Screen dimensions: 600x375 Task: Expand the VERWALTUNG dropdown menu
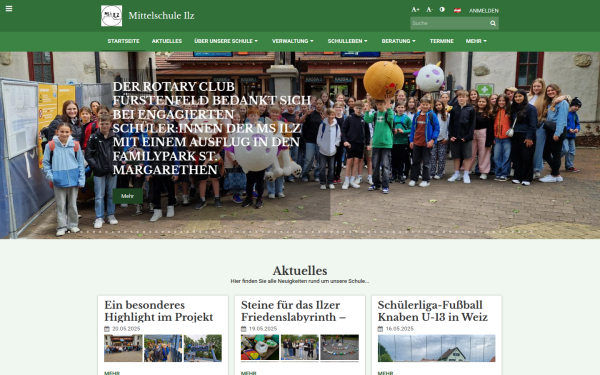tap(293, 41)
